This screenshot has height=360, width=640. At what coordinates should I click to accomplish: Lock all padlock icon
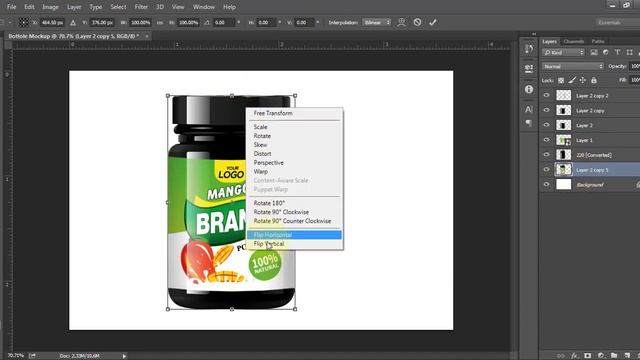pos(594,80)
